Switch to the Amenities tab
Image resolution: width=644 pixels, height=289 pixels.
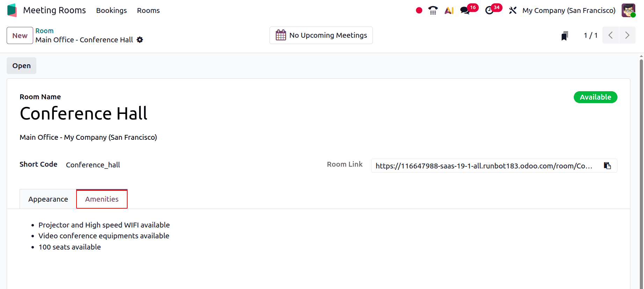click(x=102, y=199)
